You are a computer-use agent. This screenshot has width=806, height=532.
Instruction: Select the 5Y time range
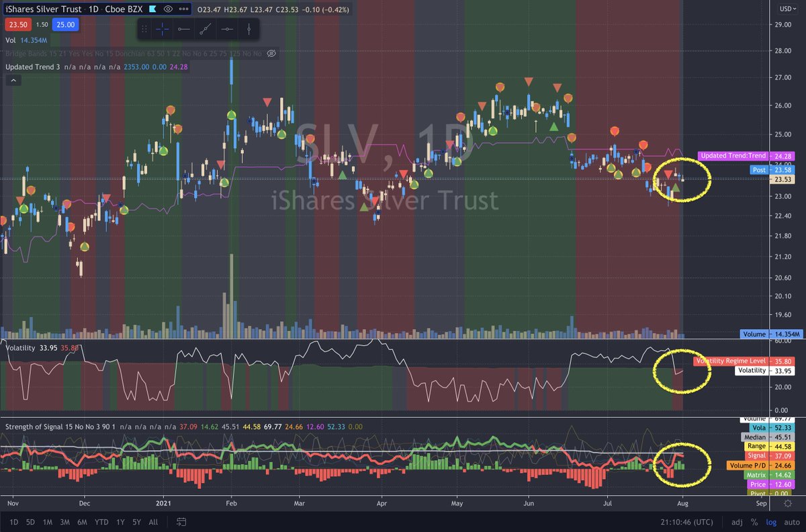click(136, 521)
